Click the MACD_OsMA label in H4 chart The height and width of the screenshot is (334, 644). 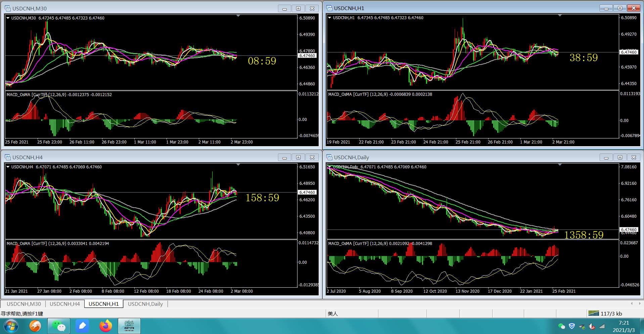tap(58, 244)
